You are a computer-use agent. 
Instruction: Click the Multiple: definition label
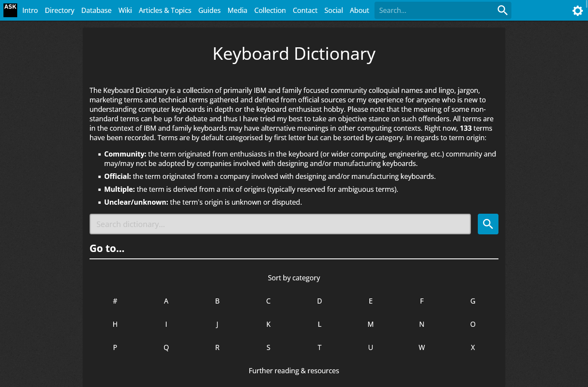click(120, 189)
